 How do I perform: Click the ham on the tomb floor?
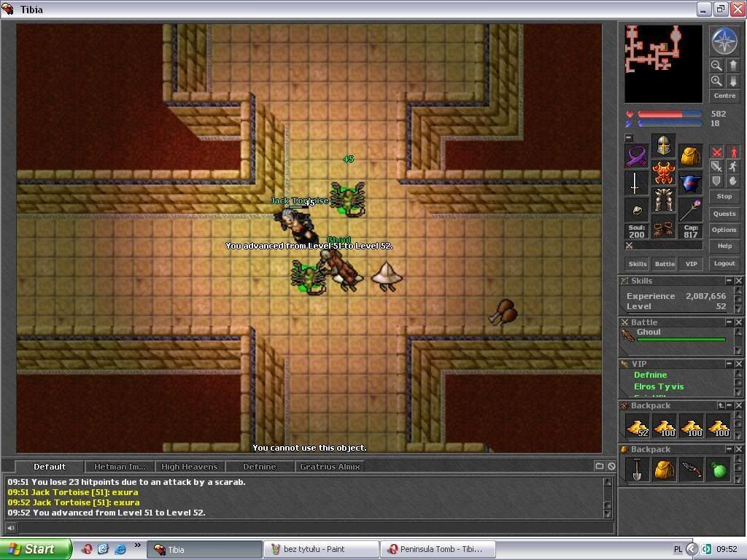(503, 311)
